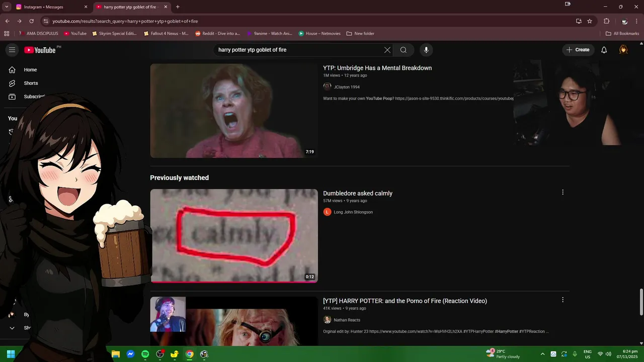The image size is (644, 362).
Task: Open more options for Nathan Reacts video
Action: click(562, 300)
